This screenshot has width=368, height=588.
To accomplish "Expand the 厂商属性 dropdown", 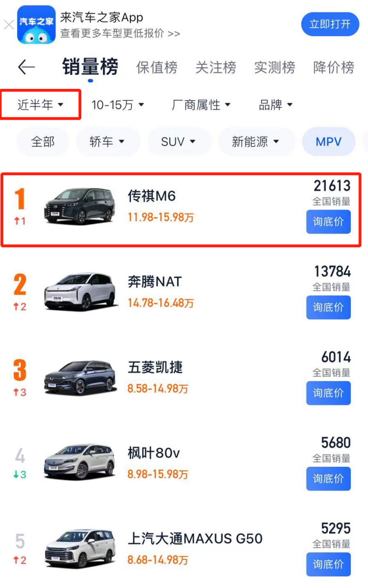I will click(x=201, y=105).
